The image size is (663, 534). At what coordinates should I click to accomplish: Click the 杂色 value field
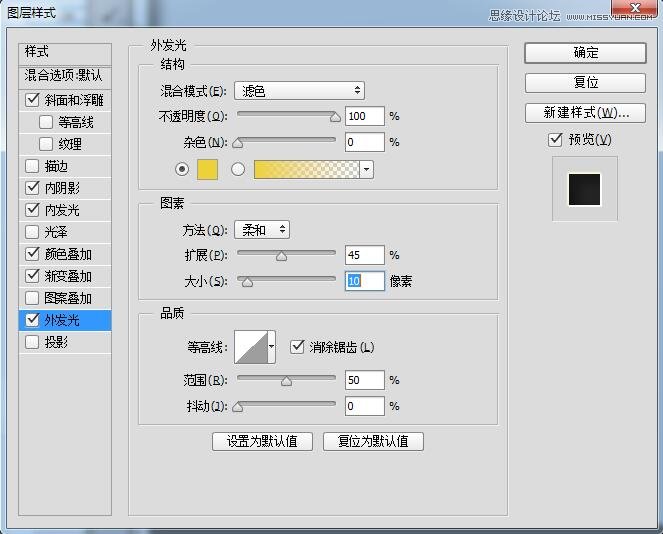[x=364, y=142]
